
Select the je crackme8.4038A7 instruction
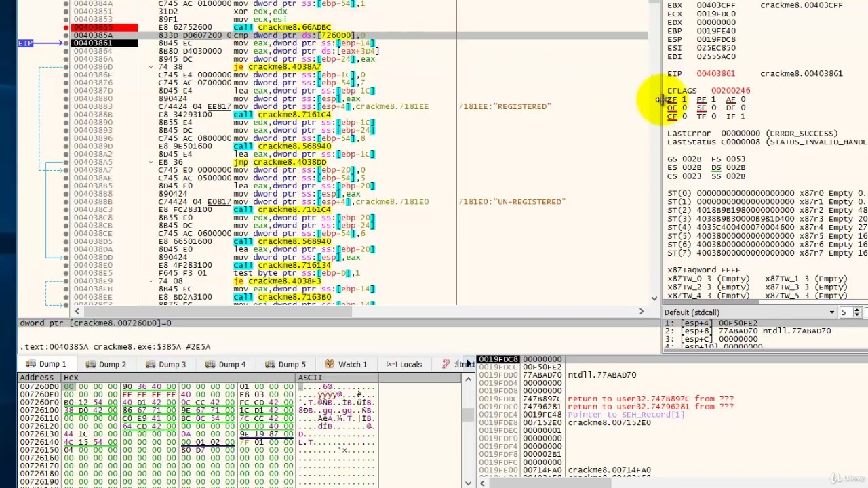point(277,67)
